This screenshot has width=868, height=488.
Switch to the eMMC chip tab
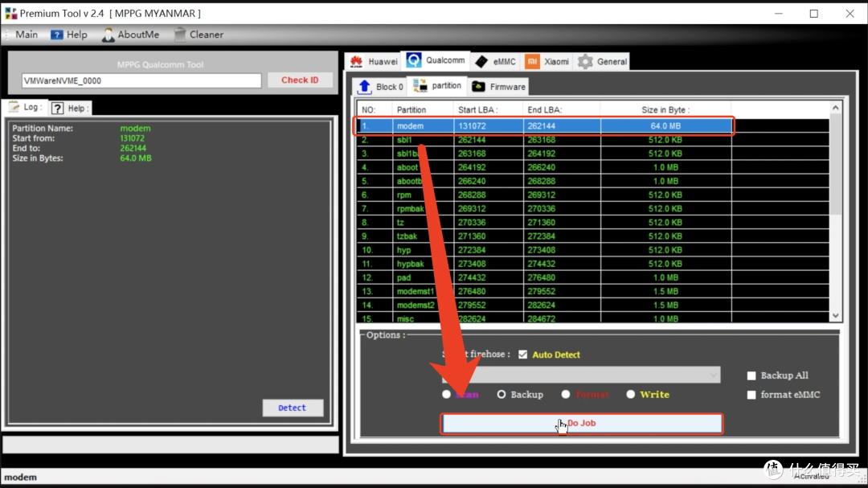click(x=481, y=61)
